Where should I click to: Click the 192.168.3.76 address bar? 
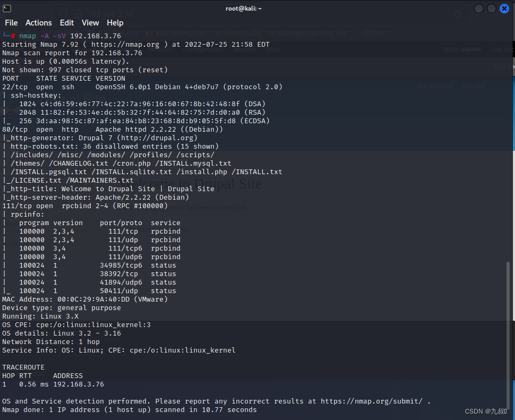point(110,14)
